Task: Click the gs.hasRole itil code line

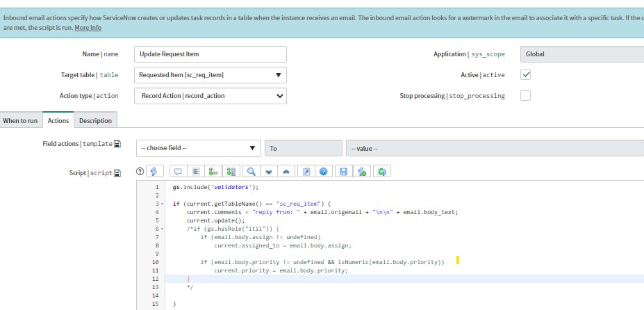Action: [233, 229]
